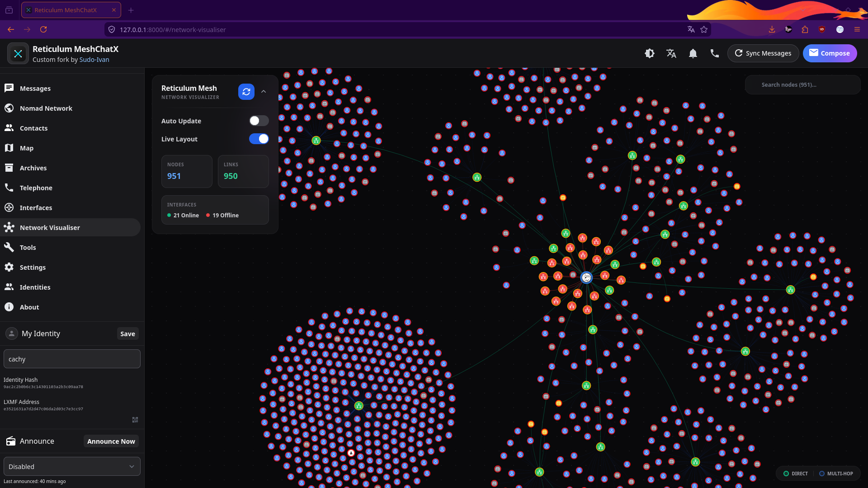Select Telephone in the sidebar
This screenshot has width=868, height=488.
coord(36,188)
